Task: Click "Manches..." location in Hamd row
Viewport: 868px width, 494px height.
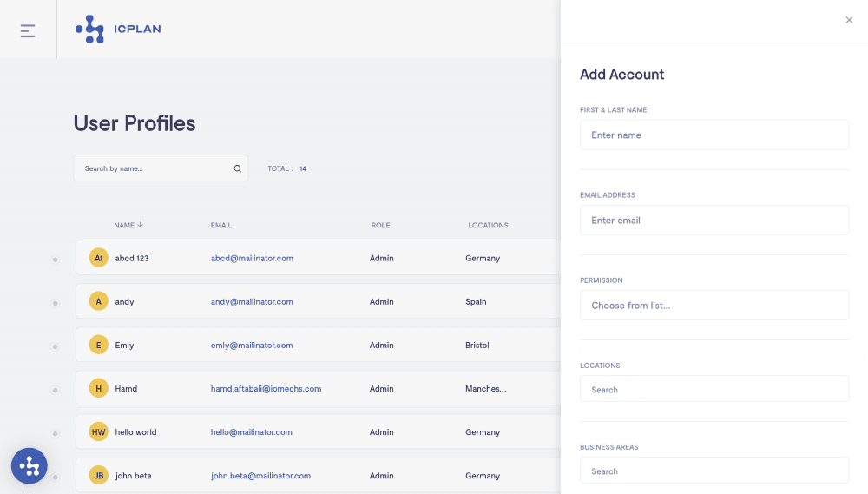Action: point(486,389)
